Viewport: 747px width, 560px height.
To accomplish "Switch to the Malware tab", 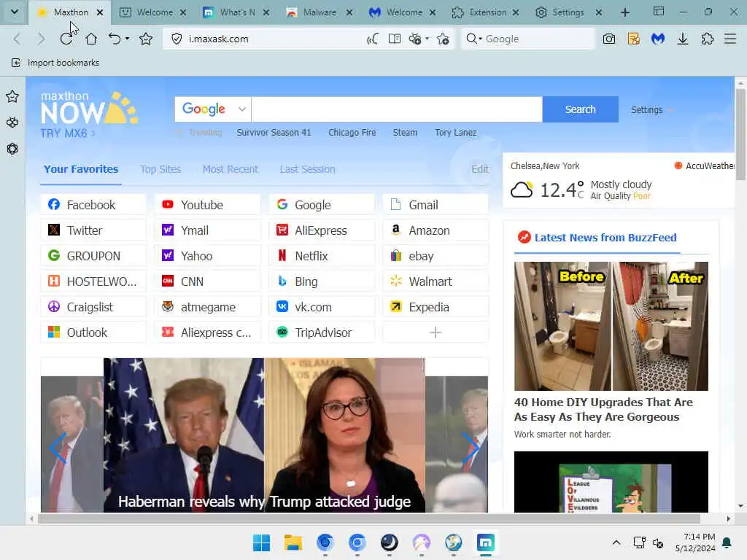I will click(318, 12).
